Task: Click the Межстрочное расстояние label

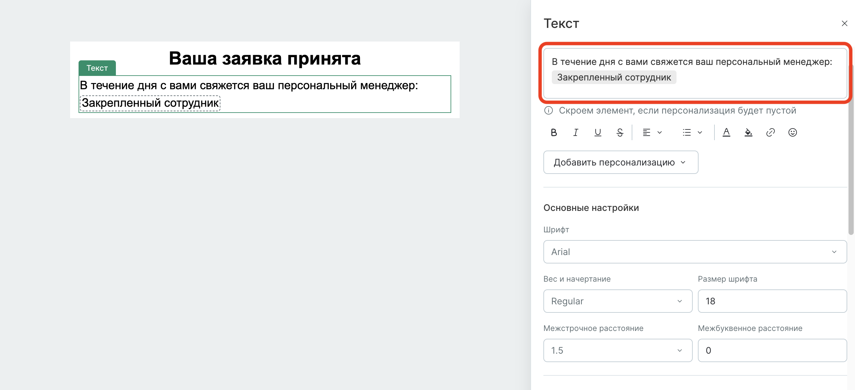Action: pyautogui.click(x=593, y=328)
